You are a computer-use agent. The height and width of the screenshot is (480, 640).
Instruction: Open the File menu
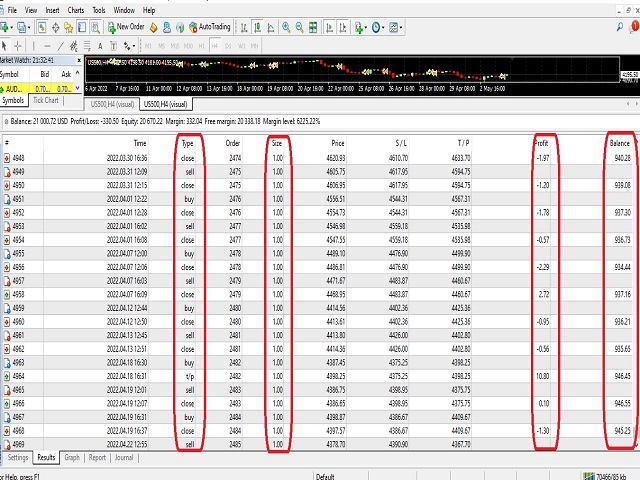[12, 10]
